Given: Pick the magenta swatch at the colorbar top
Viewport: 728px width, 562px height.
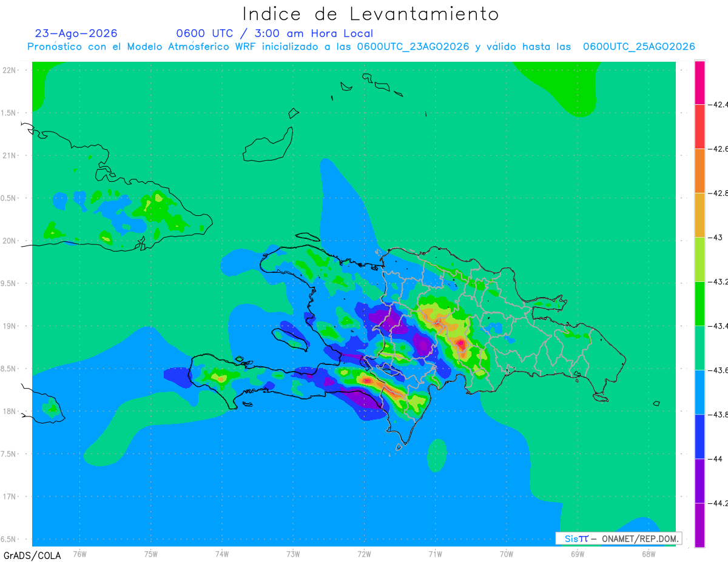Looking at the screenshot, I should coord(699,82).
